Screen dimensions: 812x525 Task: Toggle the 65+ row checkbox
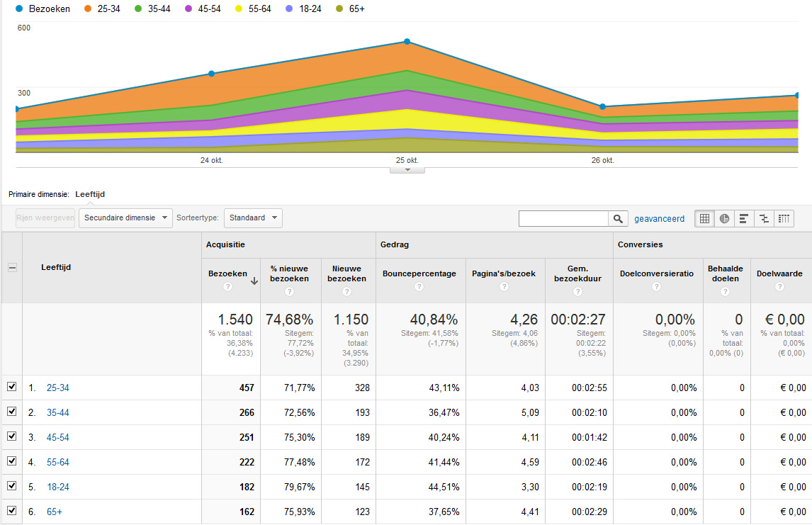tap(11, 511)
